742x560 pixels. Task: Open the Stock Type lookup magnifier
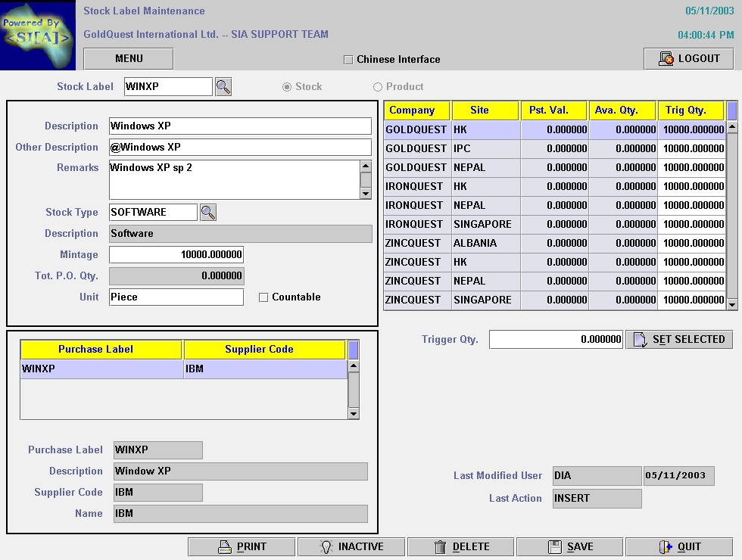208,213
